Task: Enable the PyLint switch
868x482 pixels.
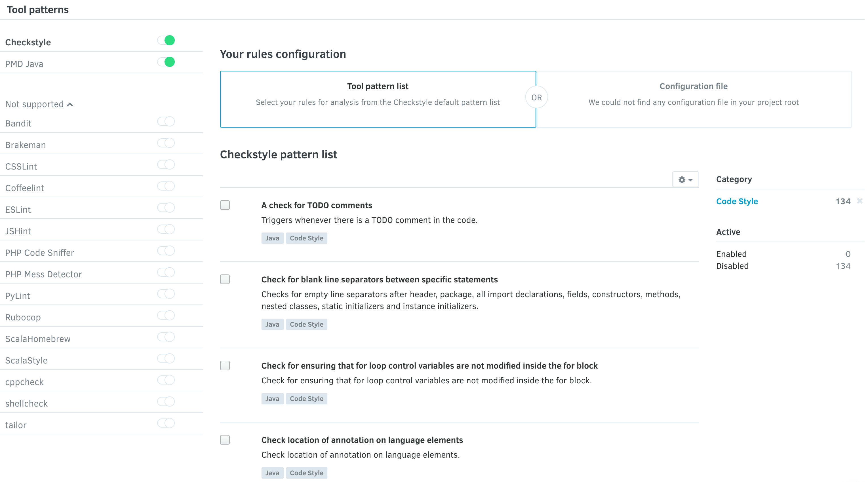Action: [x=166, y=294]
